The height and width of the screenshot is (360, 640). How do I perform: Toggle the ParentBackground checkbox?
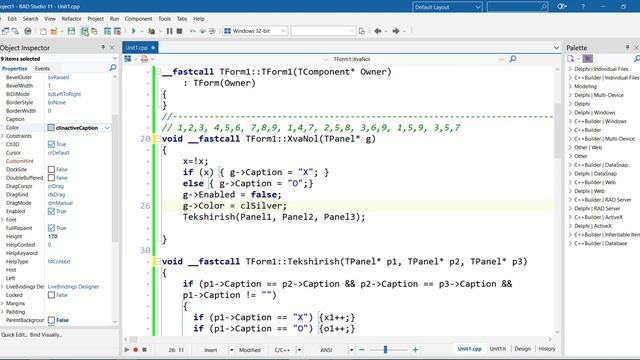coord(51,320)
